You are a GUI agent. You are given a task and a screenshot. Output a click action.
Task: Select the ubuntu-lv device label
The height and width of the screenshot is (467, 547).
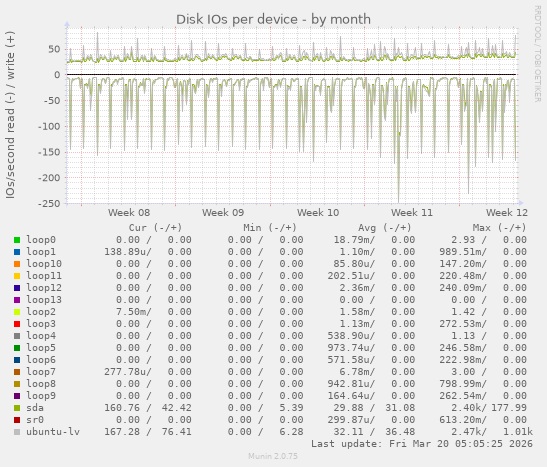click(53, 432)
